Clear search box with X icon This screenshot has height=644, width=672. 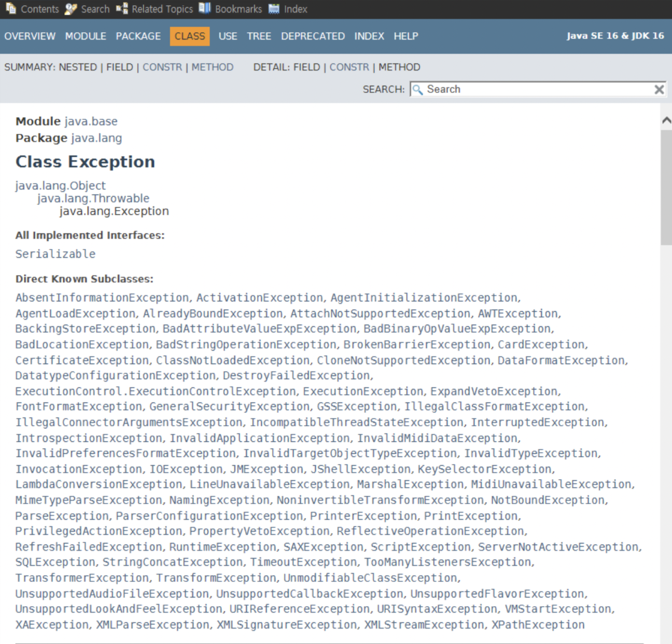point(659,89)
